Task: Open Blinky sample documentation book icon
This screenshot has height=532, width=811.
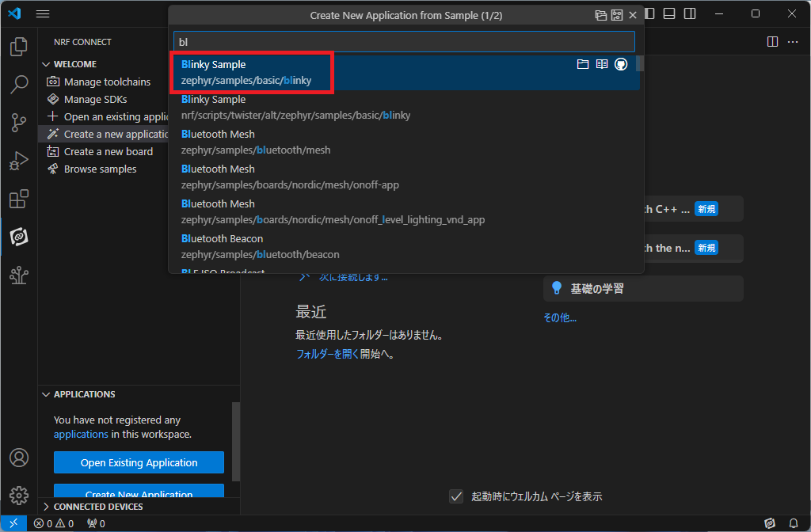Action: point(602,64)
